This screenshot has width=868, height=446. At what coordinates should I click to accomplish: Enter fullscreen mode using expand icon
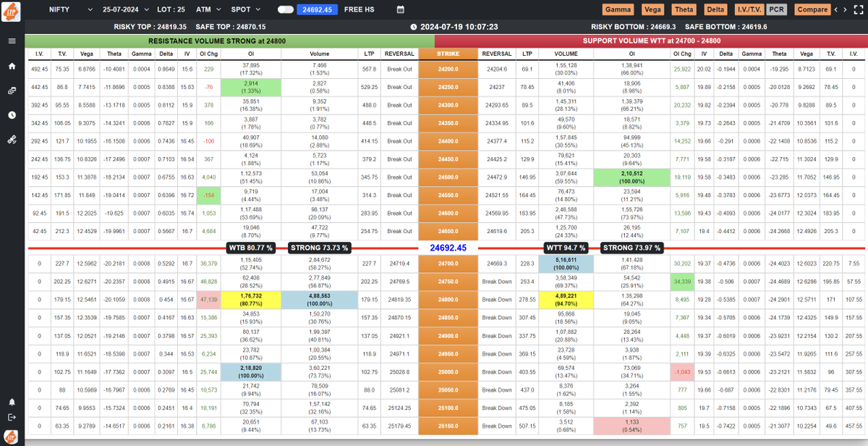tap(857, 9)
